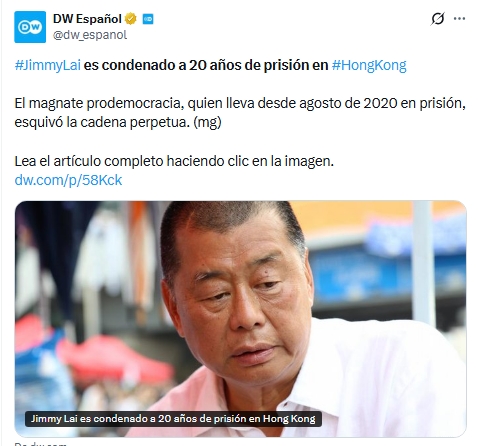478x446 pixels.
Task: Open the #JimmyLai hashtag
Action: [48, 65]
